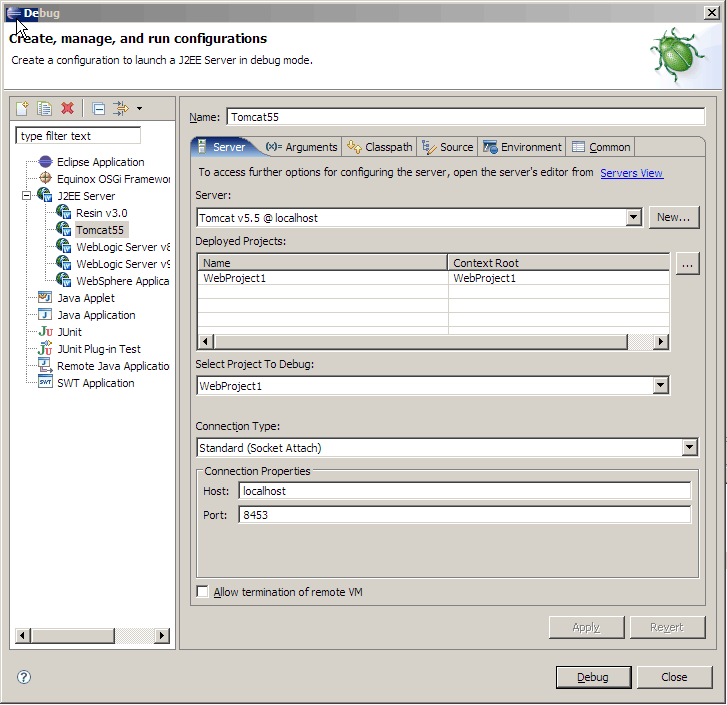Click Java Applet icon
727x705 pixels.
pyautogui.click(x=45, y=297)
